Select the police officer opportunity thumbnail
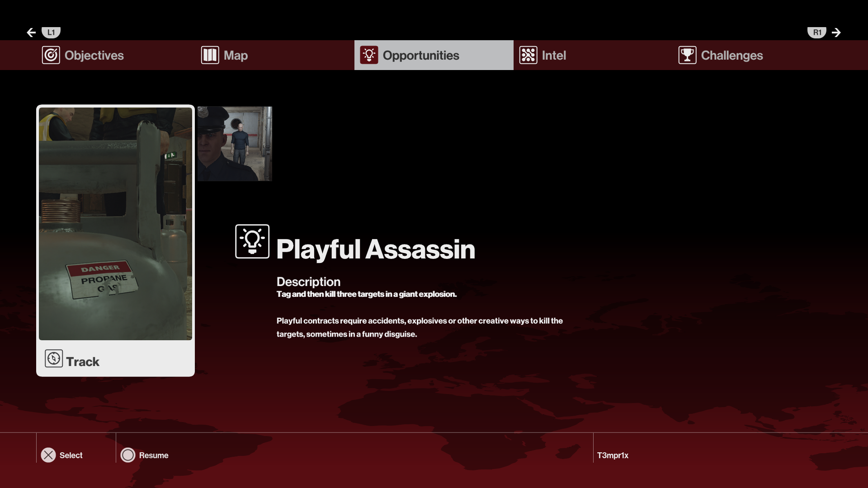868x488 pixels. (235, 144)
